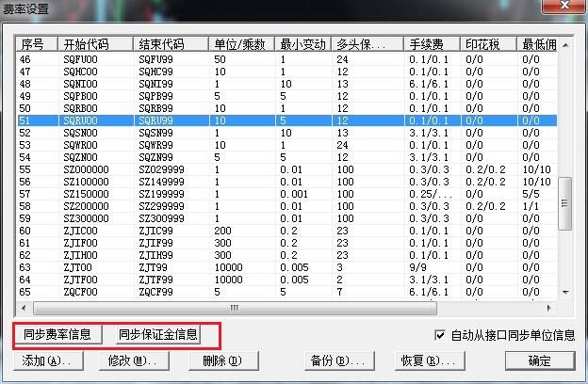Click the vertical scrollbar down arrow
The image size is (588, 384).
(566, 292)
